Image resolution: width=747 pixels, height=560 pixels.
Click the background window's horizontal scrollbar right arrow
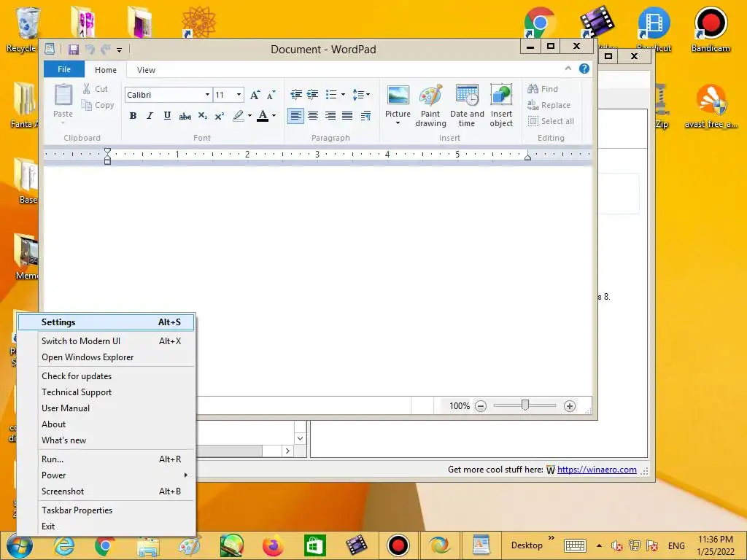pyautogui.click(x=287, y=451)
